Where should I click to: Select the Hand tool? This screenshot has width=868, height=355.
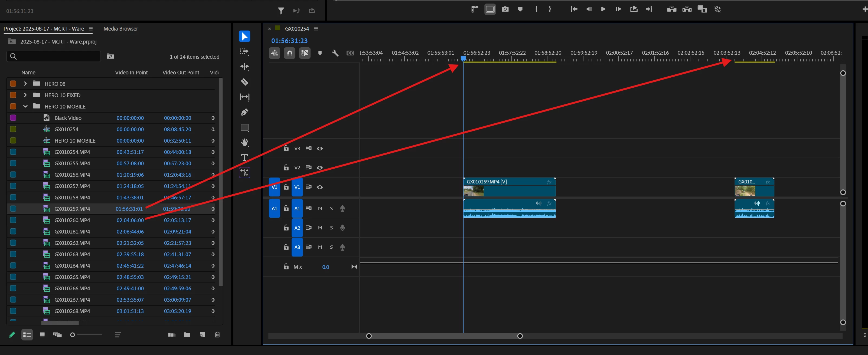click(244, 143)
